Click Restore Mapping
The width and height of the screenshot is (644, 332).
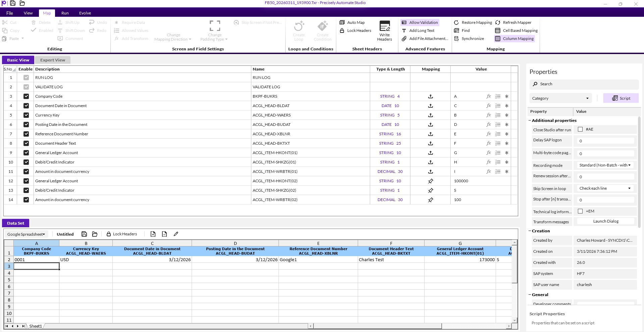coord(473,22)
